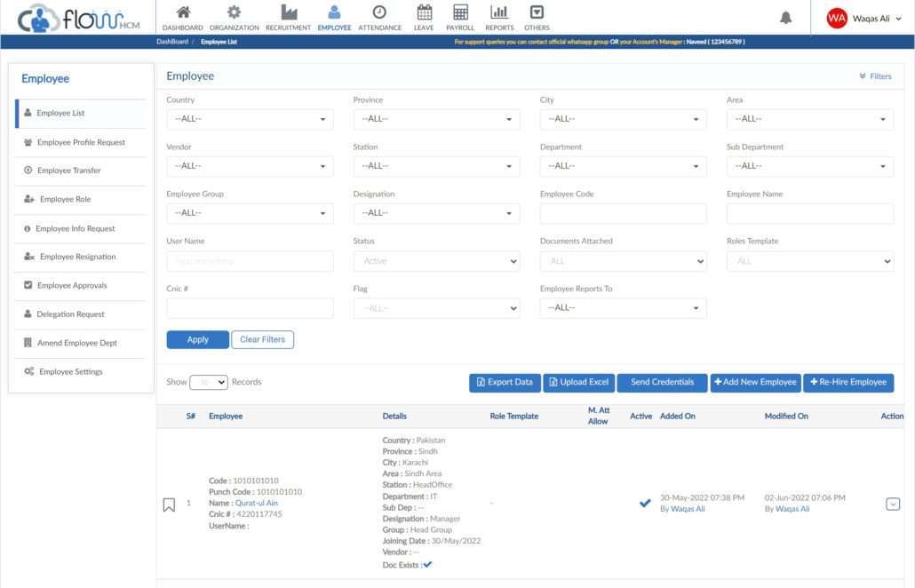The height and width of the screenshot is (588, 915).
Task: Open the Reports section
Action: coord(498,16)
